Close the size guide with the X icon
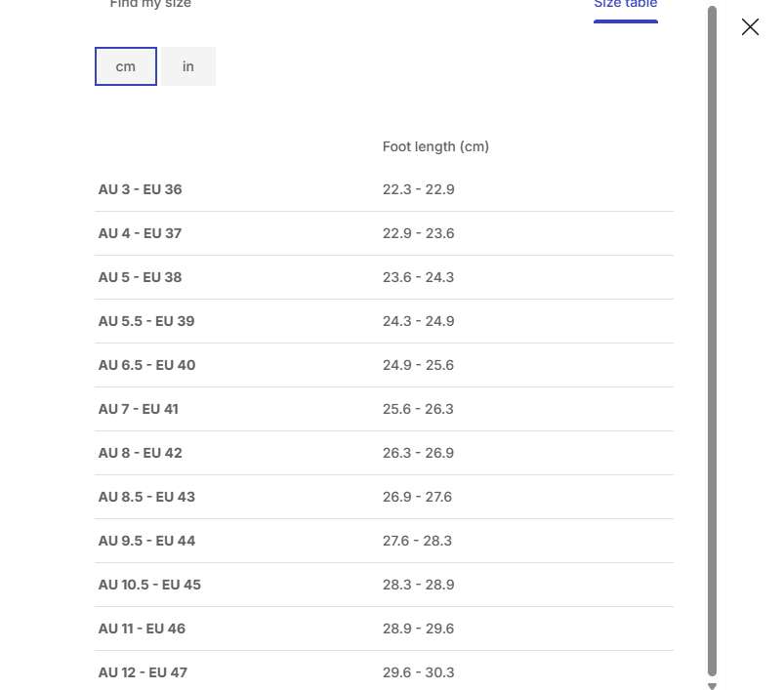The image size is (784, 690). pos(750,26)
